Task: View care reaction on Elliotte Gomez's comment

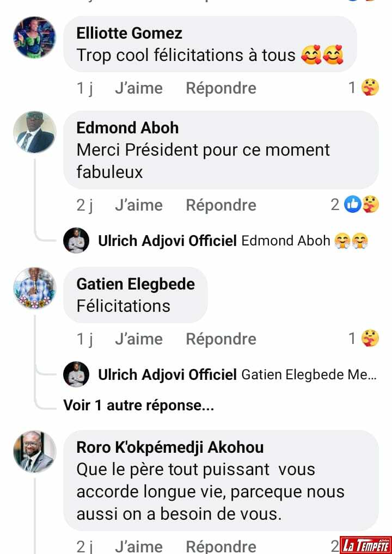Action: coord(370,88)
